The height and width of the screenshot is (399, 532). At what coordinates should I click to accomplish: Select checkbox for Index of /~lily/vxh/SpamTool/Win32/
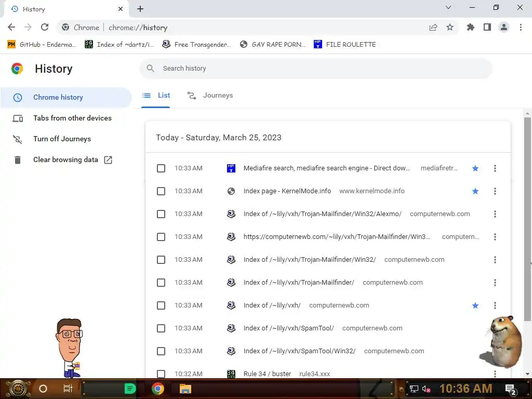click(x=161, y=351)
